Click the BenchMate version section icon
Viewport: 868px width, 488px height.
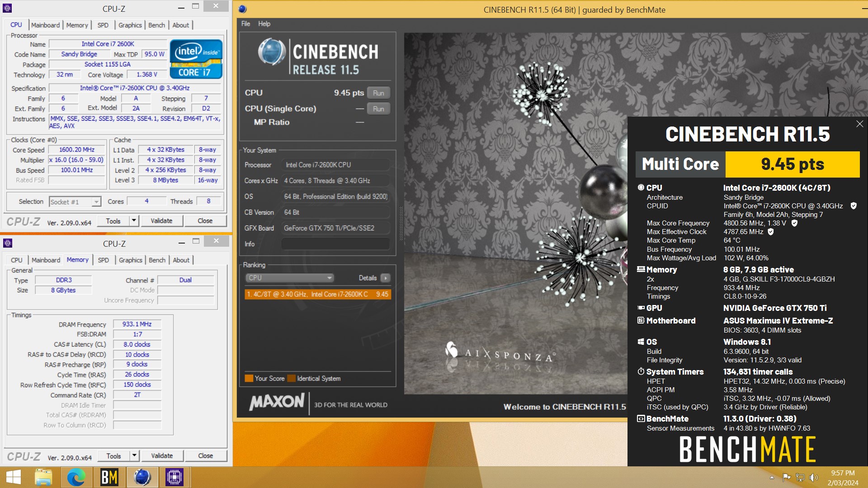(641, 418)
